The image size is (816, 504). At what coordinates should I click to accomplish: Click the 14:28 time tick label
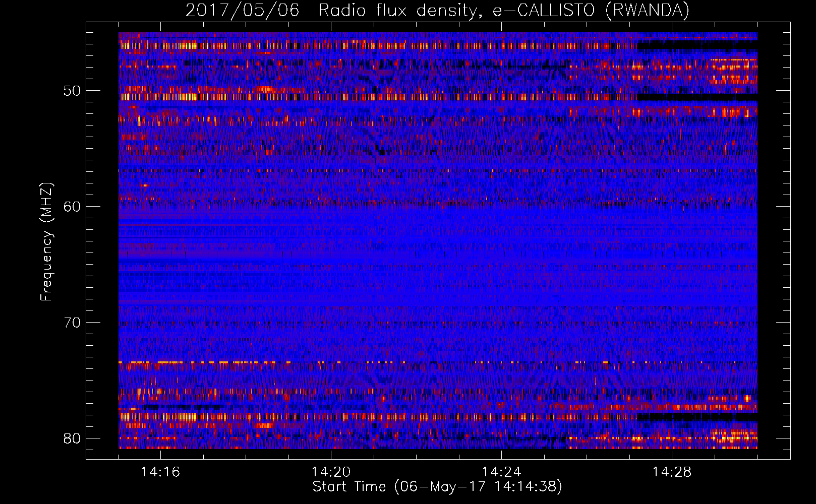[x=672, y=472]
